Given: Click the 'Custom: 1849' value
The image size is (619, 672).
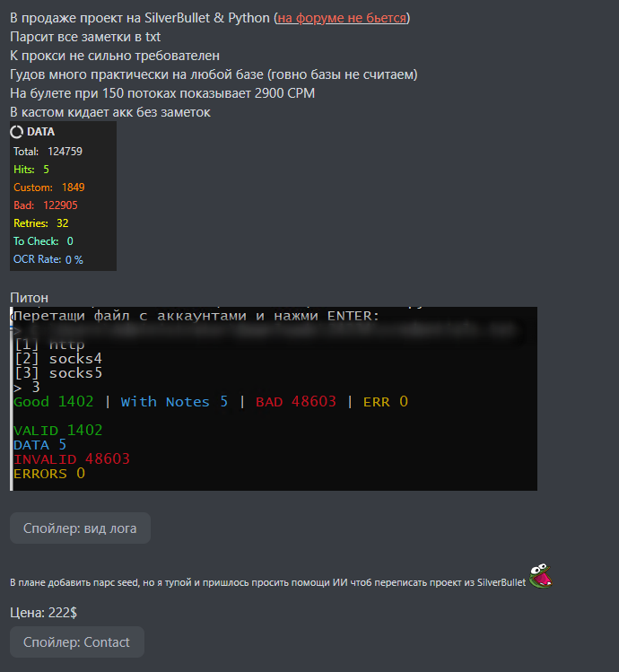Looking at the screenshot, I should pos(48,188).
